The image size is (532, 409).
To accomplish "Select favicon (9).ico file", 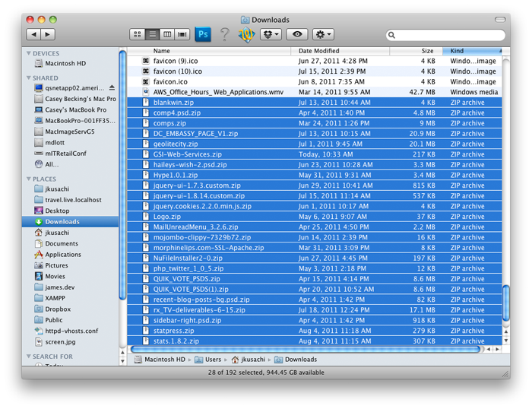I will point(315,61).
